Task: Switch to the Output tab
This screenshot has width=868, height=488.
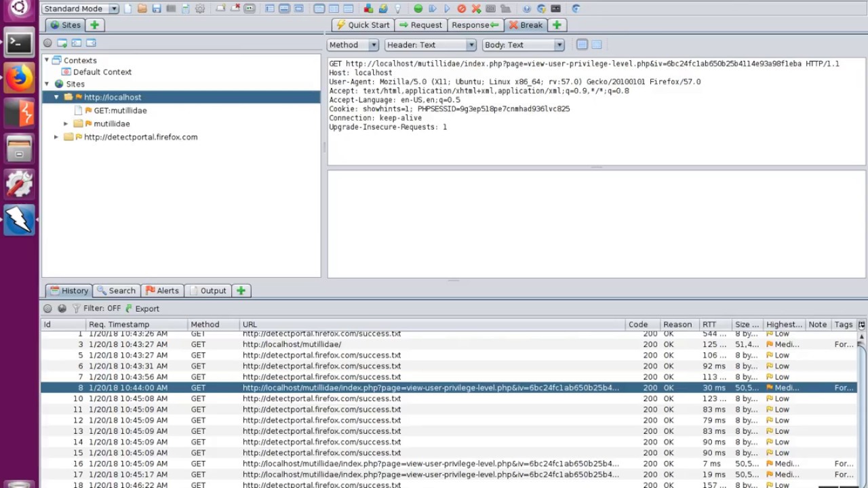Action: pos(208,291)
